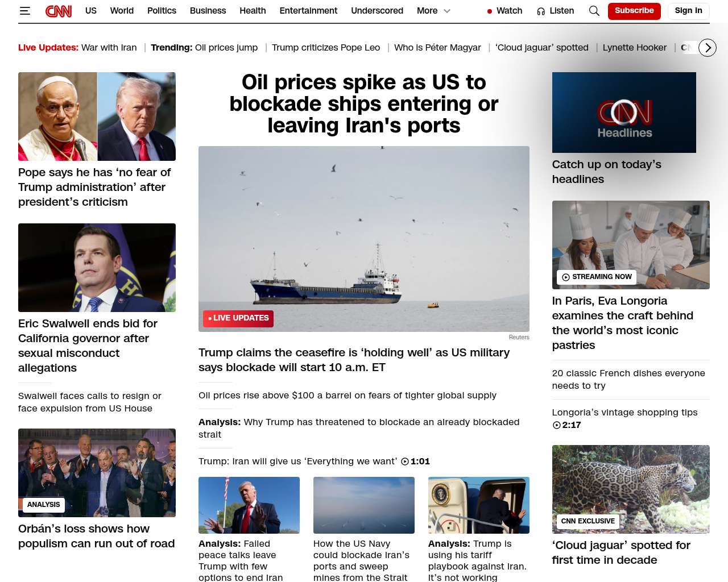Viewport: 728px width, 582px height.
Task: Open the Oil prices spike headline
Action: click(364, 104)
